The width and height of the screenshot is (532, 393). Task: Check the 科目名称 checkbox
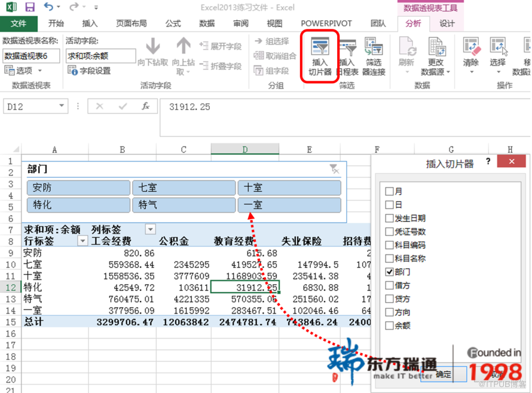390,259
